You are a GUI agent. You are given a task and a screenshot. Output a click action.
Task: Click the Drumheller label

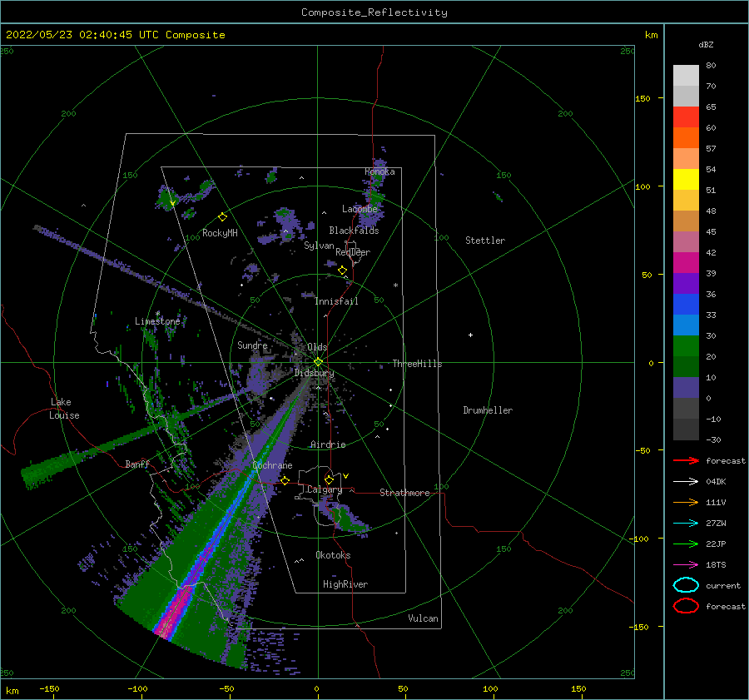[488, 410]
